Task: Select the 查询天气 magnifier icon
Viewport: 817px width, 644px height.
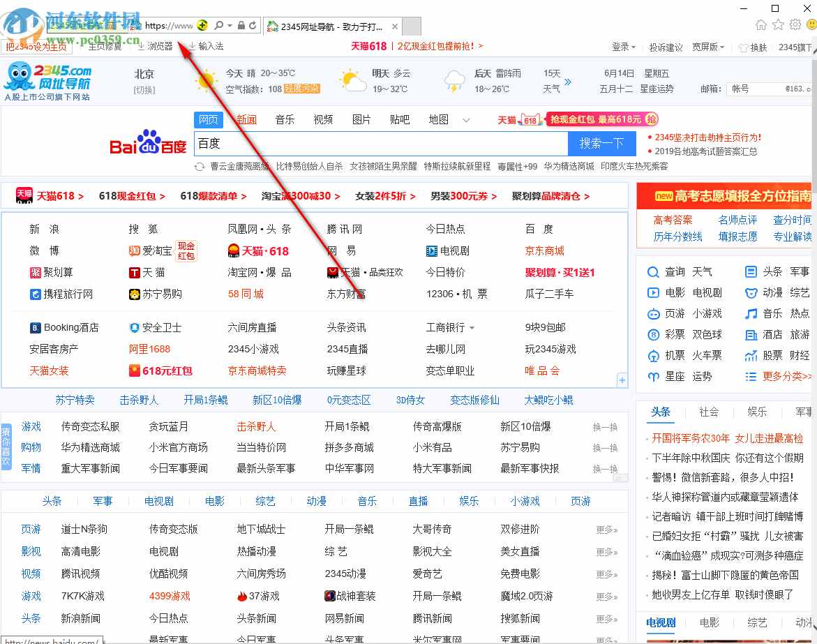Action: coord(652,271)
